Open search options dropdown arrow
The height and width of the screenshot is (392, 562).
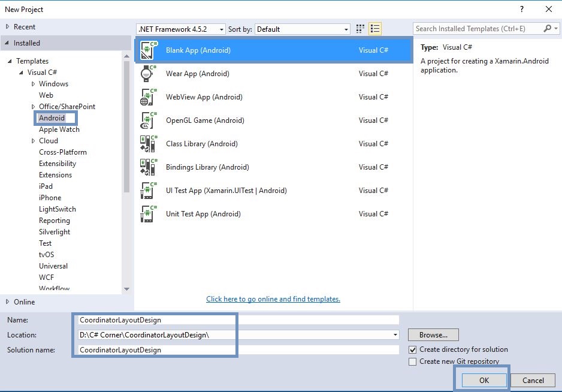[x=556, y=28]
